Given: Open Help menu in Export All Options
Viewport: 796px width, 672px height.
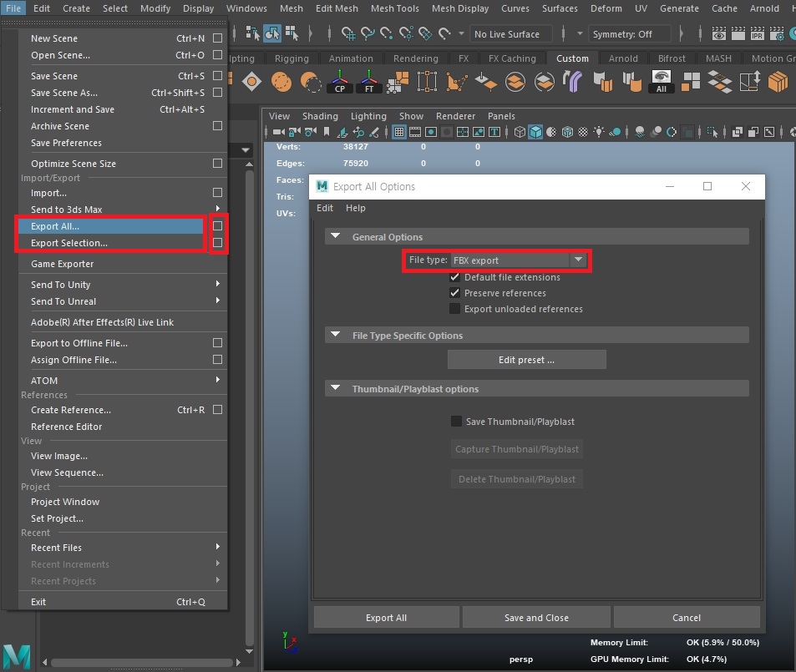Looking at the screenshot, I should [355, 208].
